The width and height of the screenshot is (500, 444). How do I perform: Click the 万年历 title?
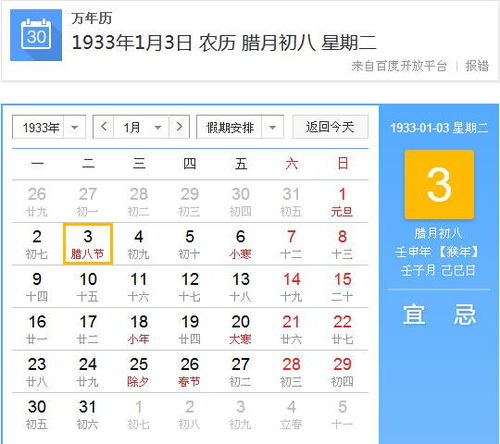[92, 18]
